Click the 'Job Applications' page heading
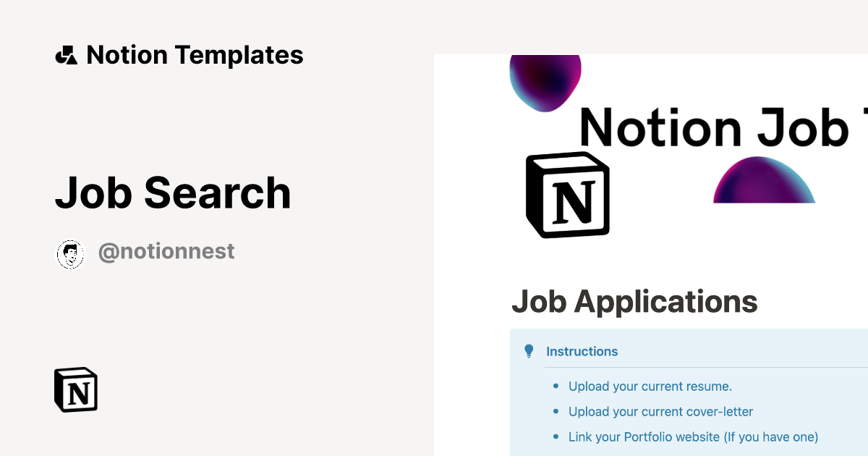868x456 pixels. pyautogui.click(x=634, y=301)
